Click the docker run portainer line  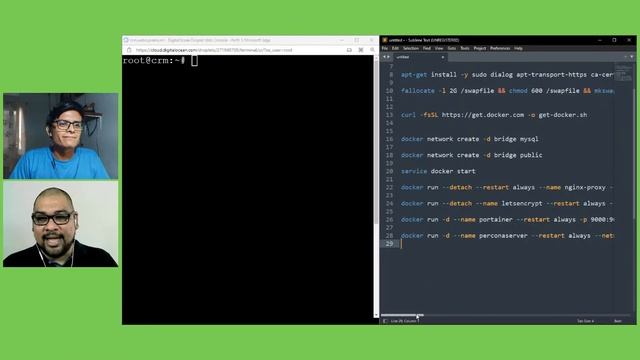click(507, 220)
